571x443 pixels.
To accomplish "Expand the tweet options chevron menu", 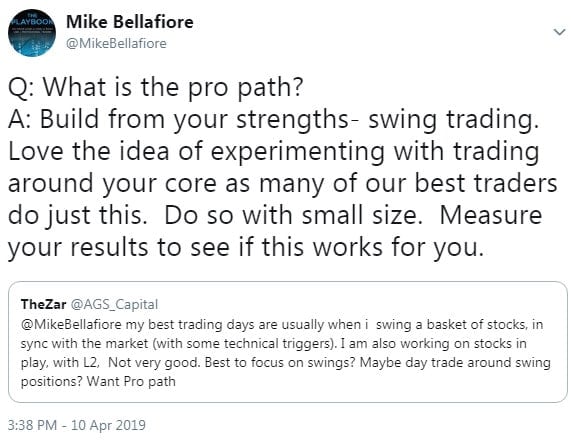I will pos(559,32).
